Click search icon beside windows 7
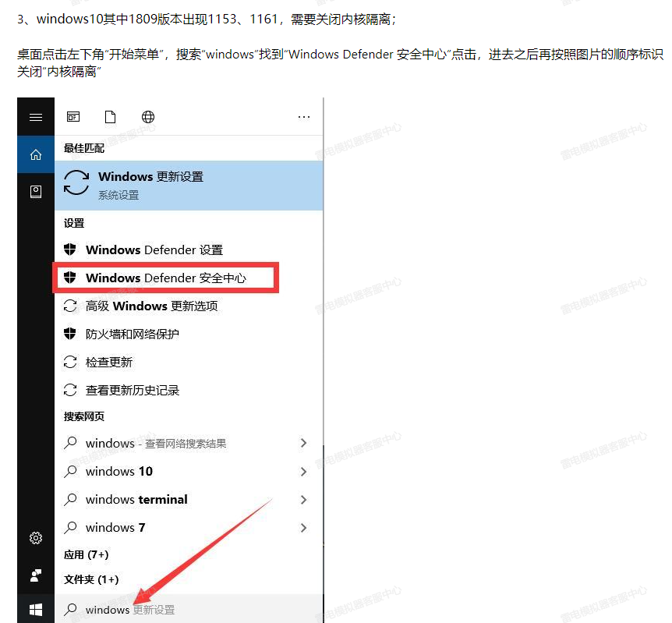The image size is (672, 623). pos(70,527)
